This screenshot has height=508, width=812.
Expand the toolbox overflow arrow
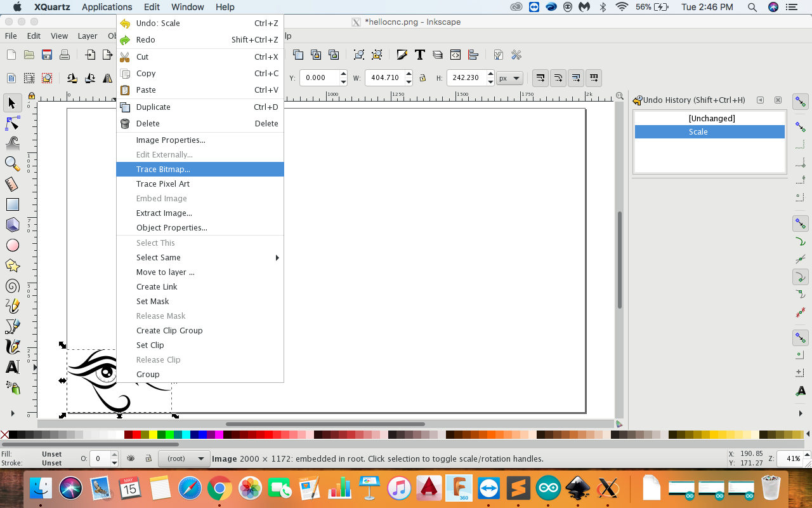(x=12, y=413)
